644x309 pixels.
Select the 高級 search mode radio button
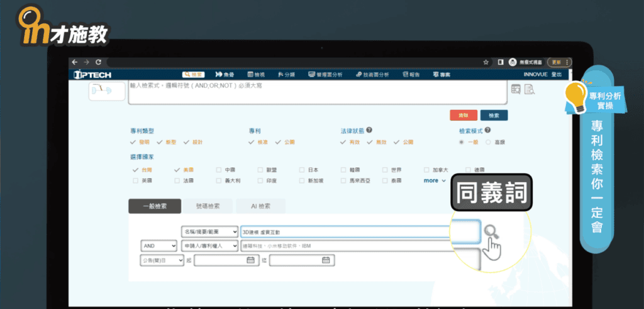point(489,142)
